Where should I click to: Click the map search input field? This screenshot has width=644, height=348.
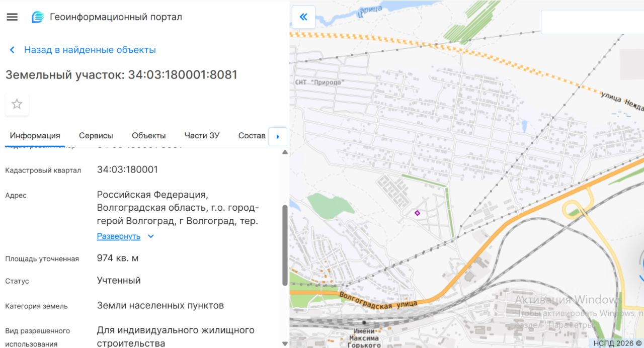[x=592, y=22]
